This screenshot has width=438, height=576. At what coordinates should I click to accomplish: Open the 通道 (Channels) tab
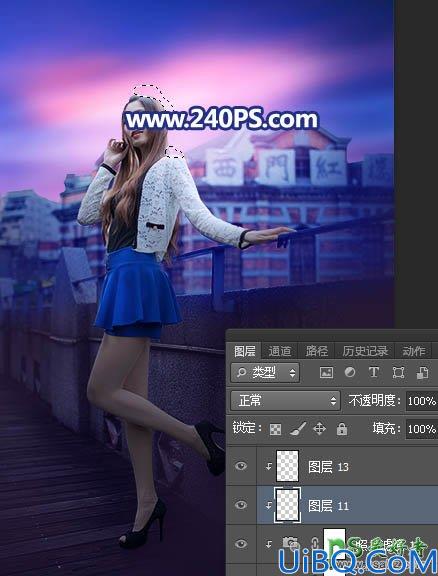279,351
